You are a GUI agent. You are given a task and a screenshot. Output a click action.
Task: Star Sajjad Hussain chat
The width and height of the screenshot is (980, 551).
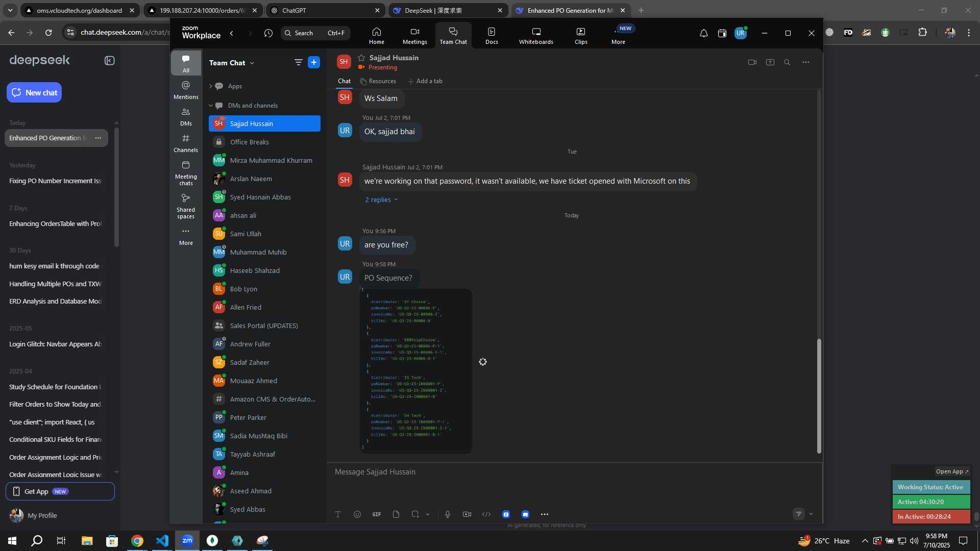tap(361, 58)
